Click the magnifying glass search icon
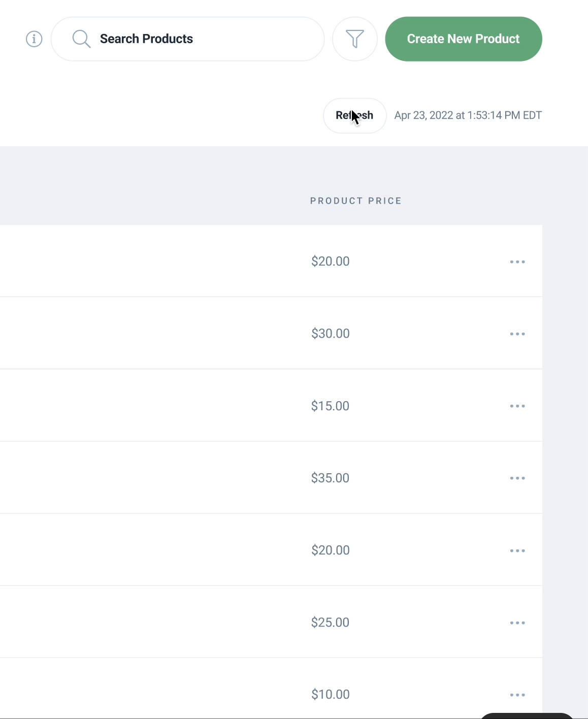 click(81, 39)
